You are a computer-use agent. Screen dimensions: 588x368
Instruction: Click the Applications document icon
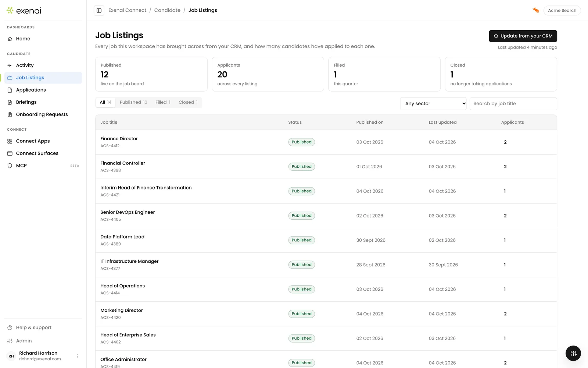tap(10, 90)
